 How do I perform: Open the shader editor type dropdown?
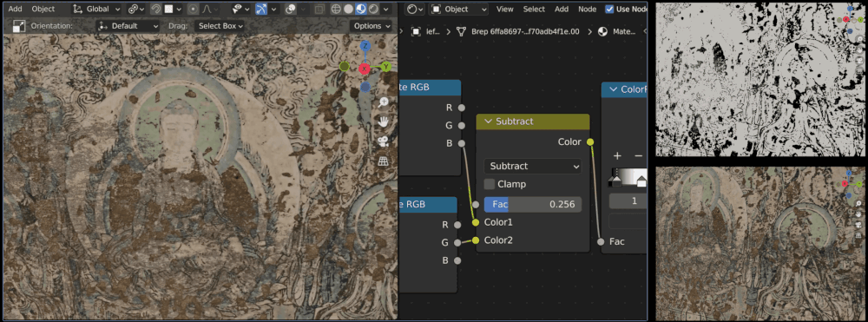(x=415, y=9)
